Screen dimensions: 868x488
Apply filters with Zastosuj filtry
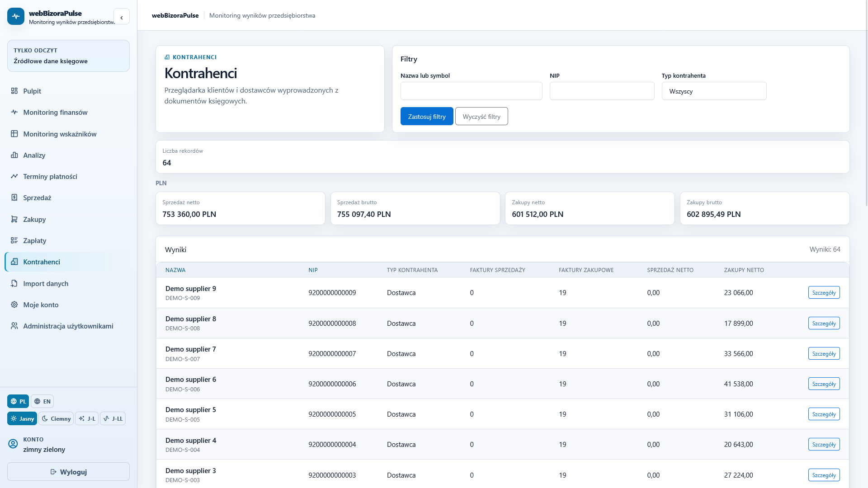pos(427,116)
